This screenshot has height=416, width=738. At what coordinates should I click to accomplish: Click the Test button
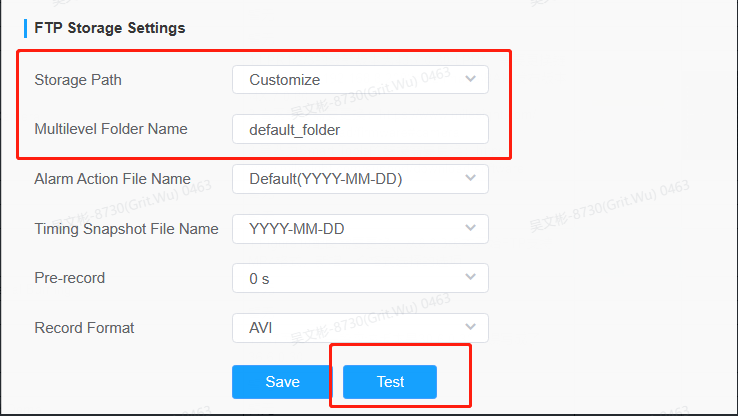[x=390, y=382]
